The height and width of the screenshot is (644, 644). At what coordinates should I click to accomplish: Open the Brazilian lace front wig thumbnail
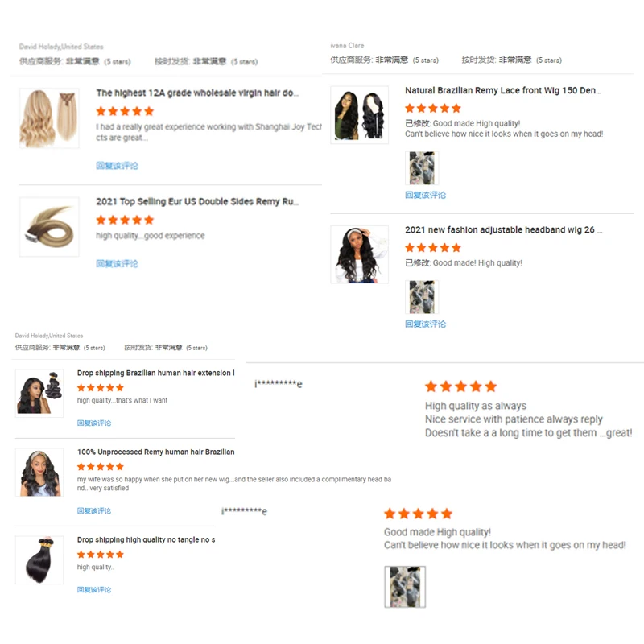point(359,114)
